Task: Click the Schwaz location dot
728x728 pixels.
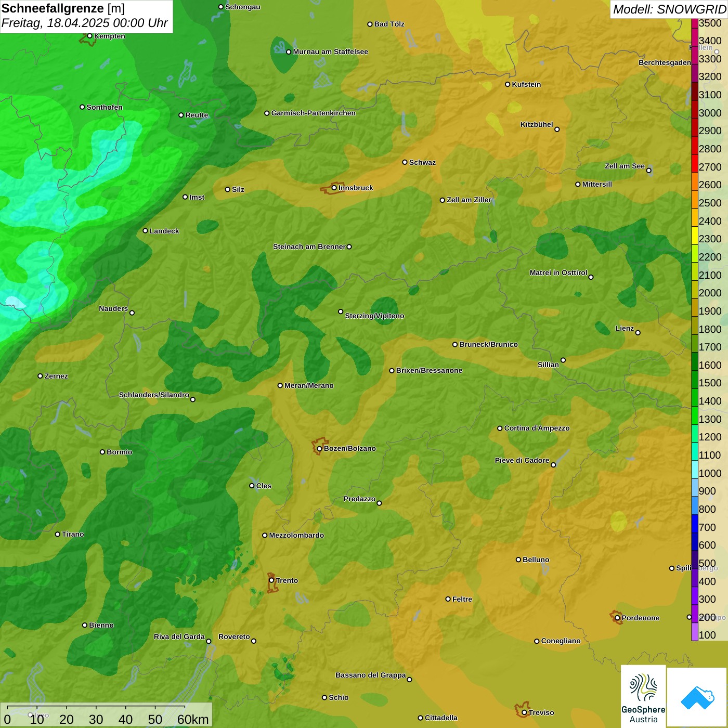Action: point(405,162)
